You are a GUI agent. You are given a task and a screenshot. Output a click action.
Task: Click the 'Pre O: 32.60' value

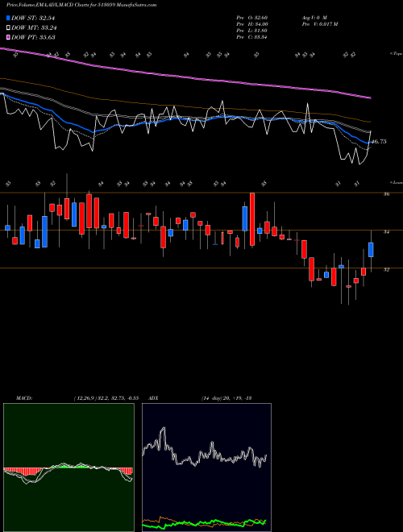(x=253, y=18)
